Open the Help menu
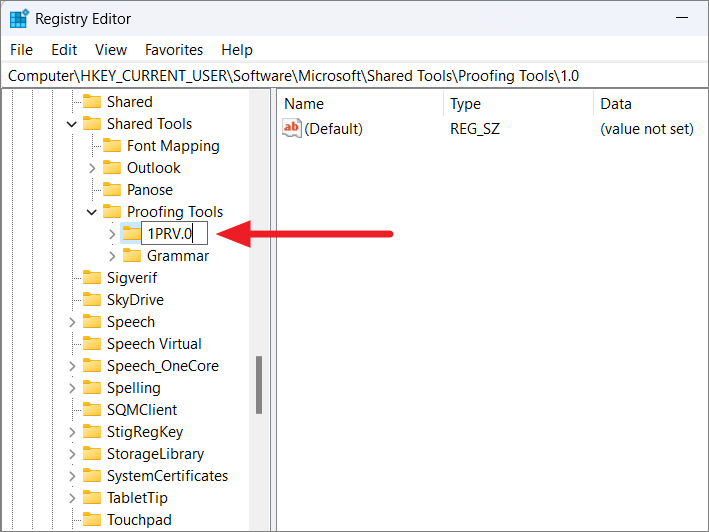The height and width of the screenshot is (532, 709). (236, 50)
